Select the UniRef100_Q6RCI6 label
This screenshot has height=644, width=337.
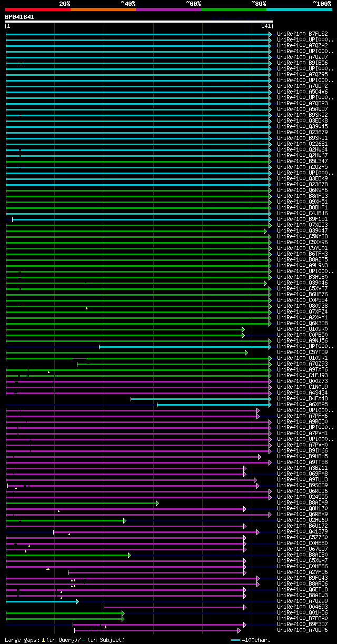302,491
